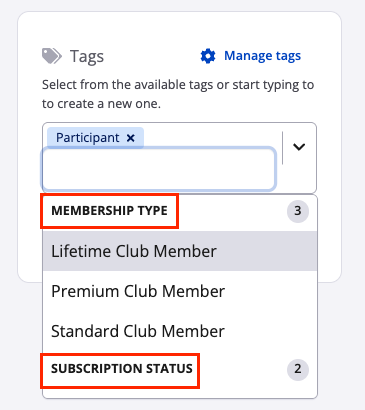365x410 pixels.
Task: Click the count badge showing 3
Action: (298, 211)
